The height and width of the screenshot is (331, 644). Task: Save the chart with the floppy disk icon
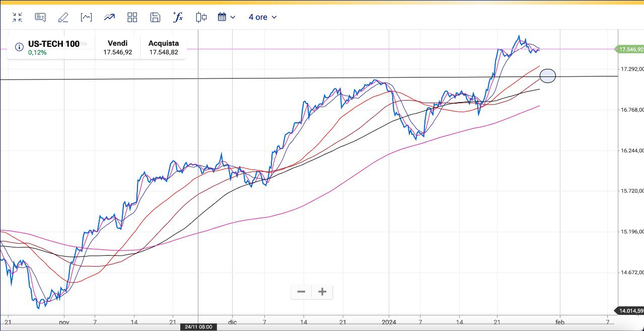155,18
